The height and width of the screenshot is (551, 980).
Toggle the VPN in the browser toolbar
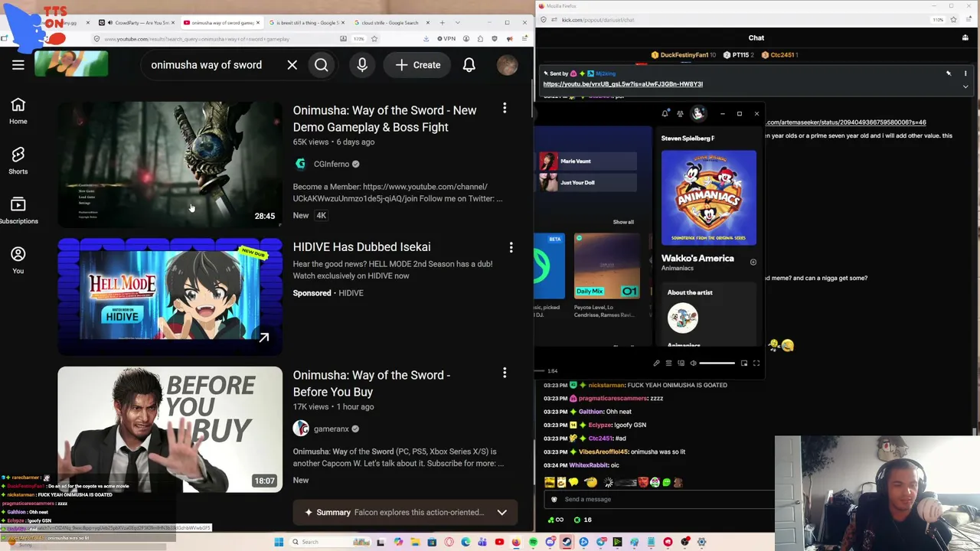(447, 39)
